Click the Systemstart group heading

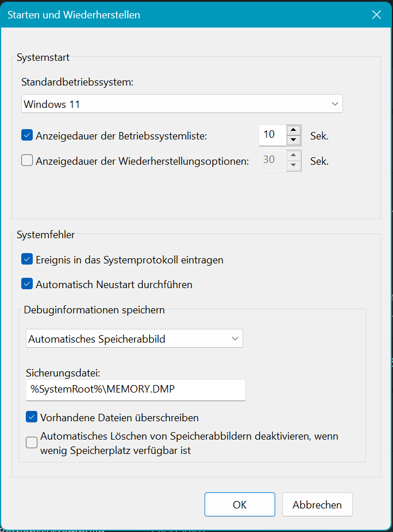43,57
